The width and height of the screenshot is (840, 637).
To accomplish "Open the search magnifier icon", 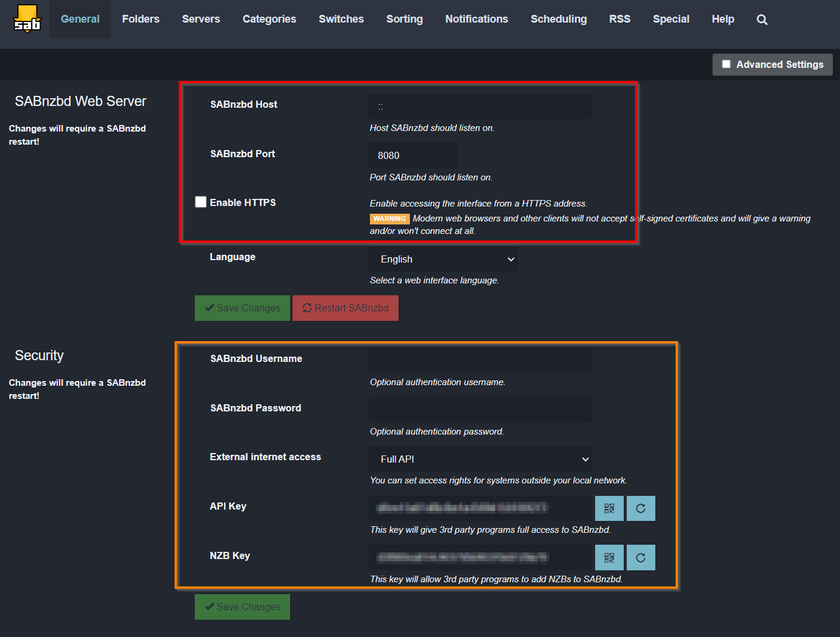I will (761, 20).
